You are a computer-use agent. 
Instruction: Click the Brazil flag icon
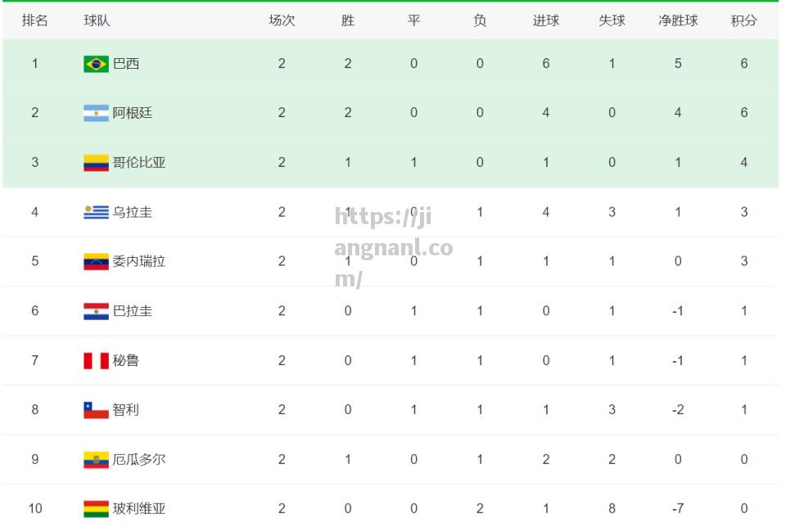[x=96, y=64]
